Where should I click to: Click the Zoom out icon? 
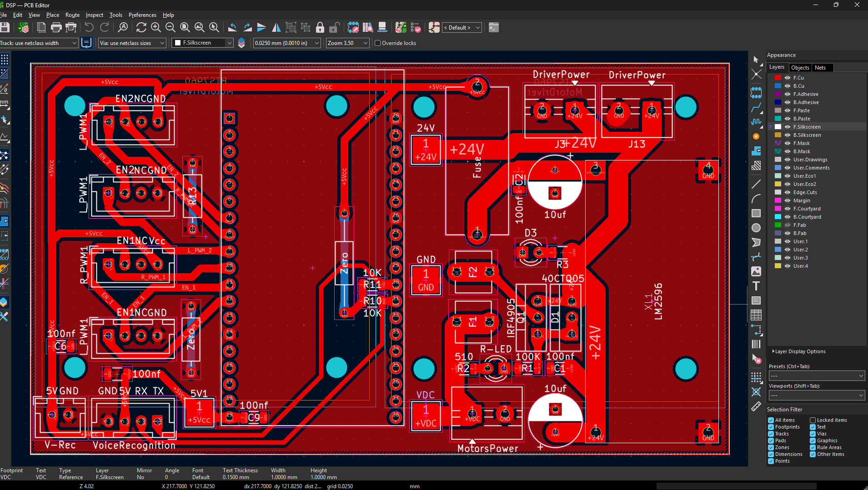click(171, 27)
